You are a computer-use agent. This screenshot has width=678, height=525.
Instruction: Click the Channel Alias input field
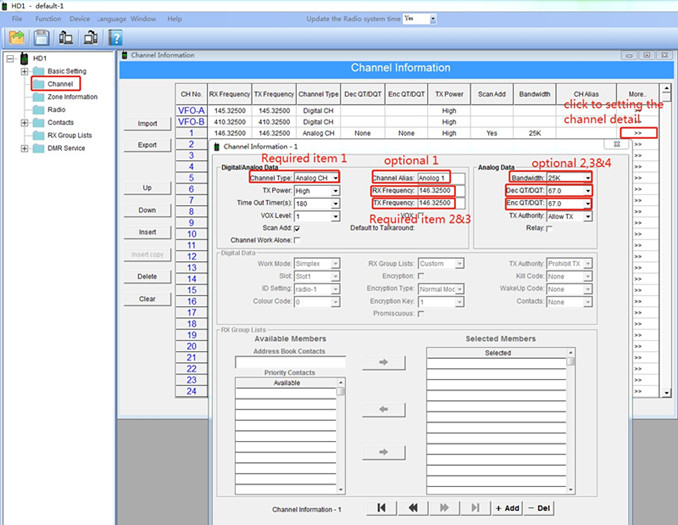[441, 178]
